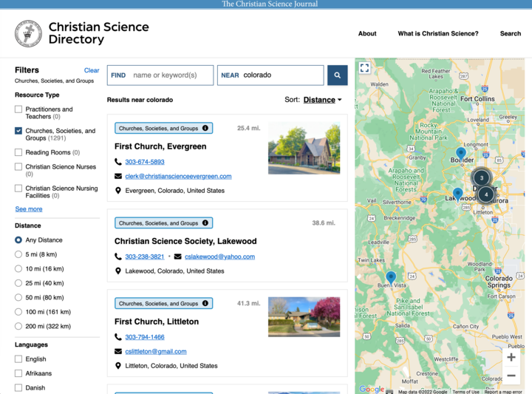Click phone icon for First Church, Evergreen

(x=118, y=162)
